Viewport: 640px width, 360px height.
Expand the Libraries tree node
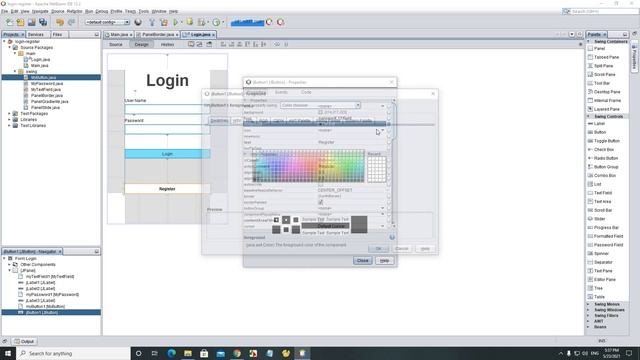pyautogui.click(x=9, y=120)
